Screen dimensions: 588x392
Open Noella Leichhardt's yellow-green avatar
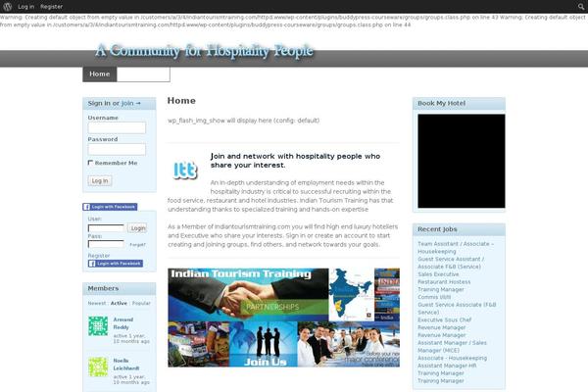click(98, 367)
